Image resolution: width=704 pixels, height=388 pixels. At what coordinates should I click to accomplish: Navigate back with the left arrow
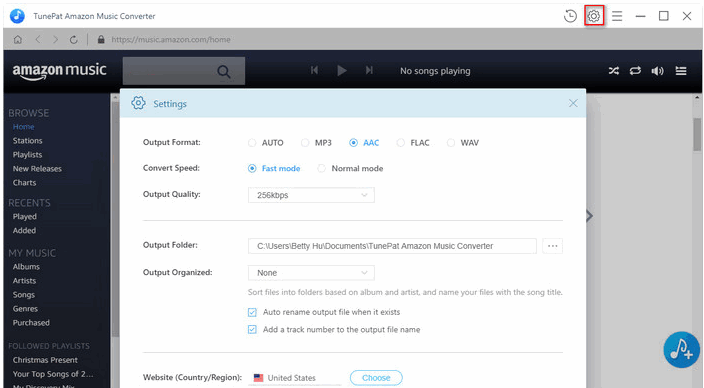point(38,40)
